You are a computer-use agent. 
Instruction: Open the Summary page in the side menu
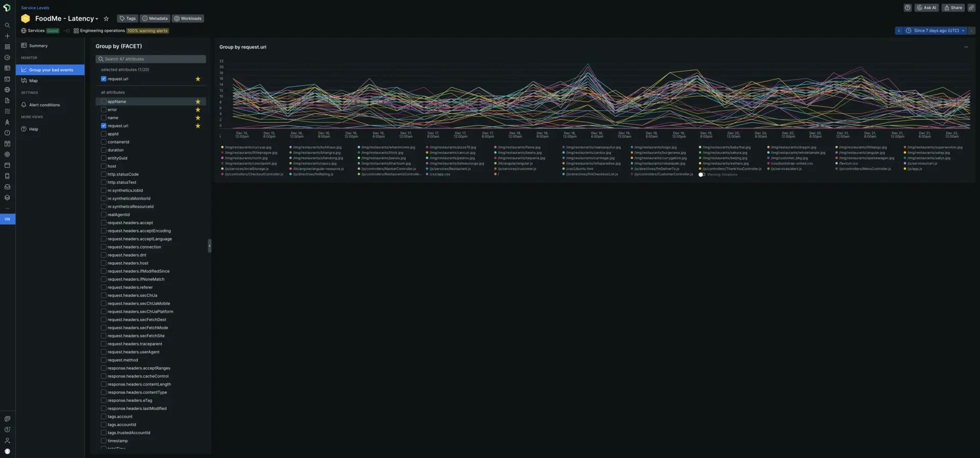pos(38,46)
